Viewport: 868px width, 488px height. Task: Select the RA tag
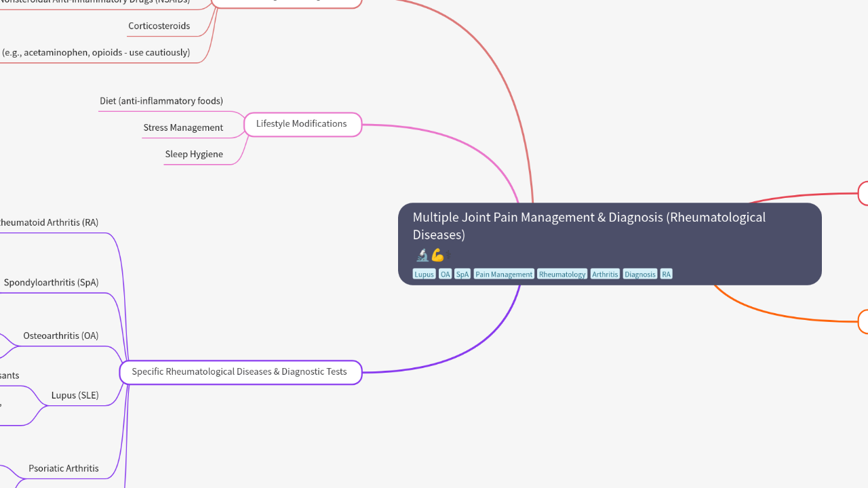[667, 274]
